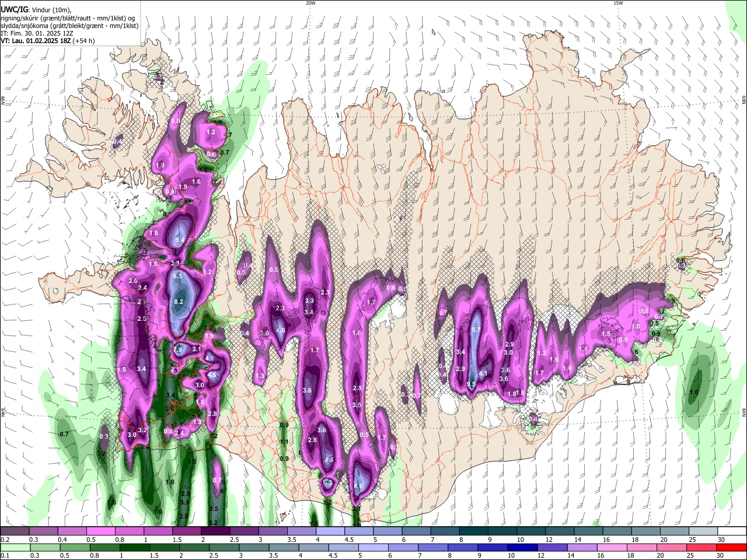Click the '15W' longitude label

pos(618,3)
